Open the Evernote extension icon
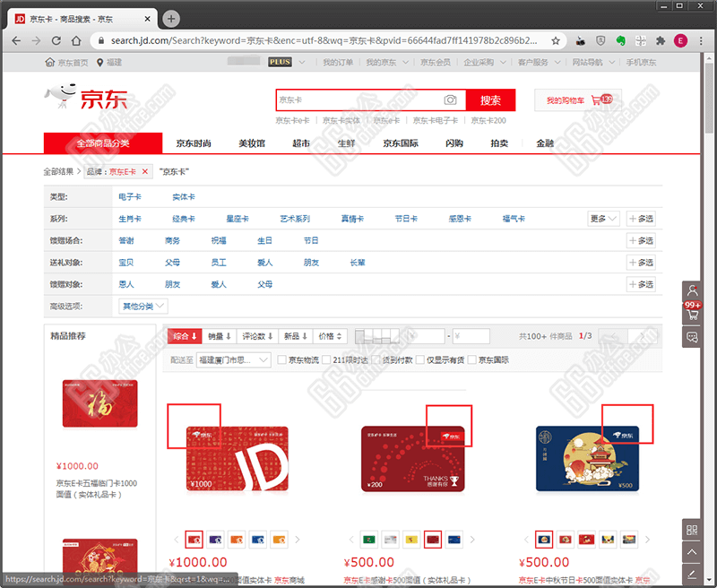This screenshot has width=717, height=588. [620, 40]
